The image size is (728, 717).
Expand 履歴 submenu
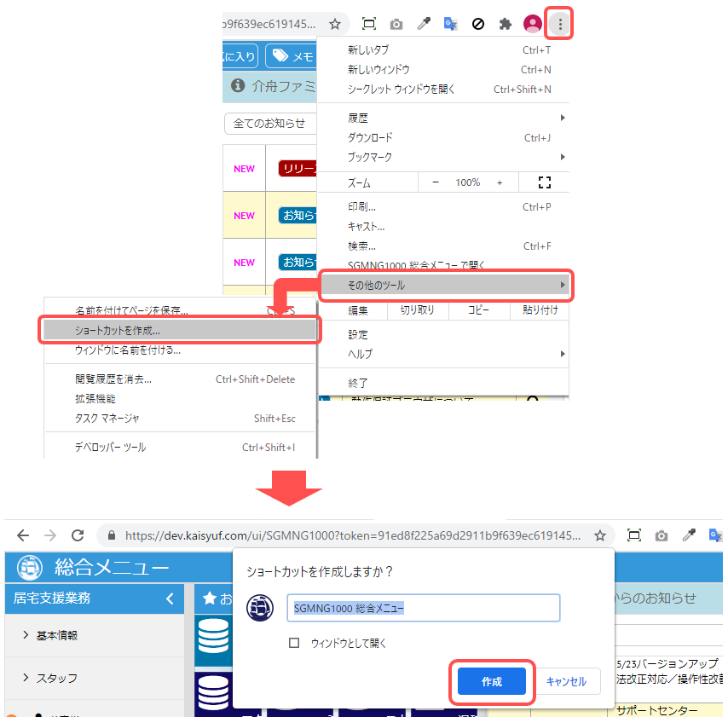pos(443,118)
